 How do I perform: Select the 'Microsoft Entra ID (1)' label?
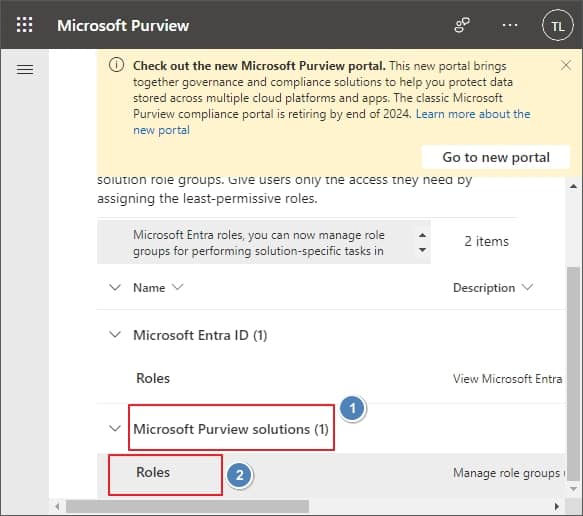pyautogui.click(x=200, y=335)
